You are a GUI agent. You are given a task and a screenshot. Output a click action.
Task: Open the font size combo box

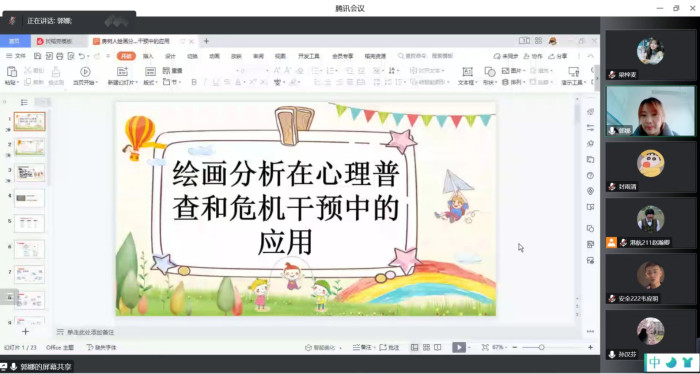[x=253, y=71]
